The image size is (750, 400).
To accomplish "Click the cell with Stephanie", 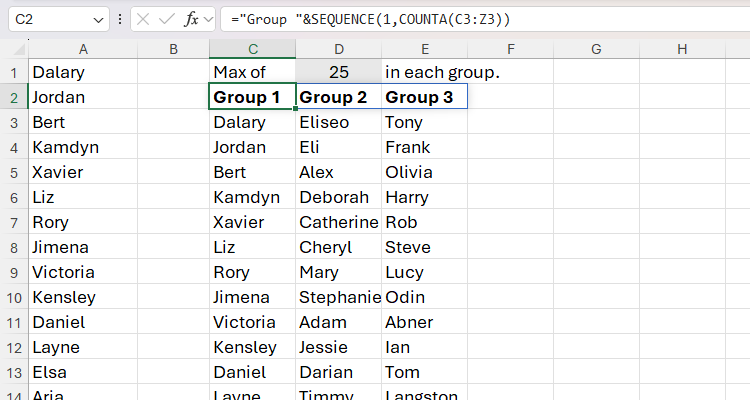I will click(338, 297).
